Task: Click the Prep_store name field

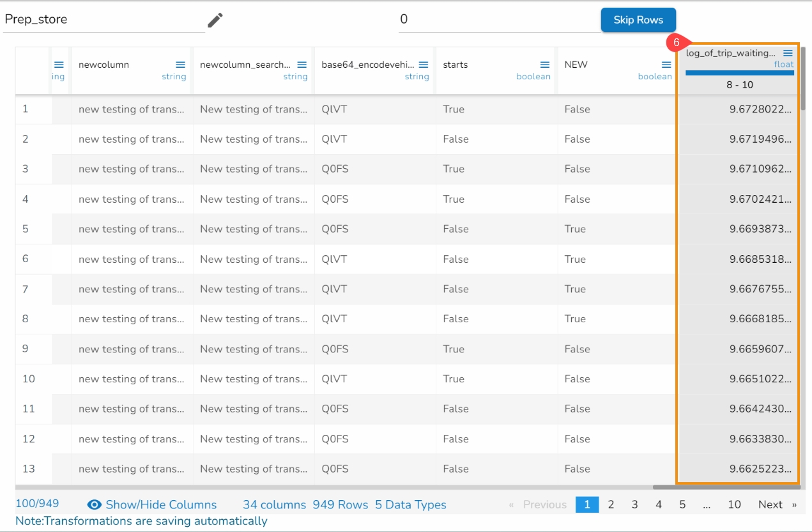Action: 102,20
